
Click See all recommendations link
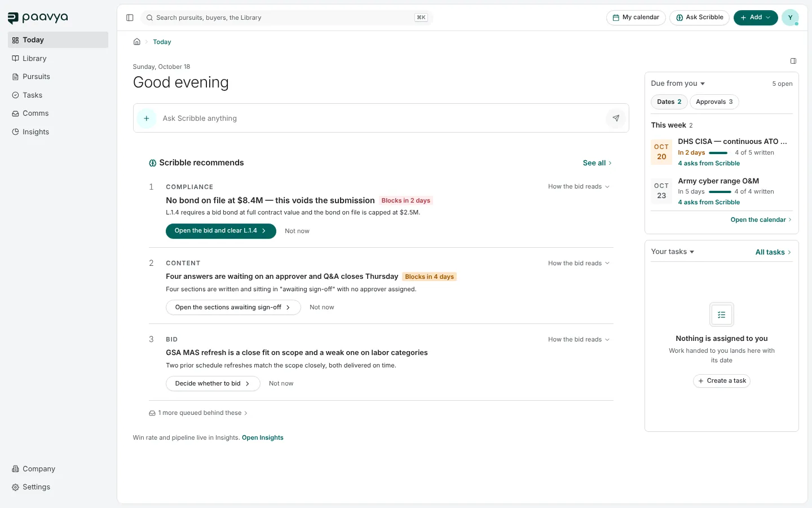click(597, 163)
